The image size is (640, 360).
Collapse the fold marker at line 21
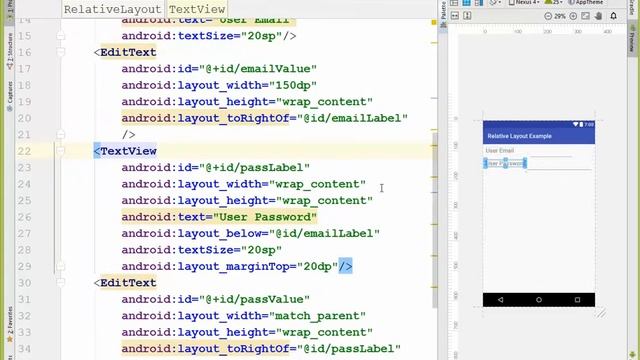pyautogui.click(x=60, y=134)
